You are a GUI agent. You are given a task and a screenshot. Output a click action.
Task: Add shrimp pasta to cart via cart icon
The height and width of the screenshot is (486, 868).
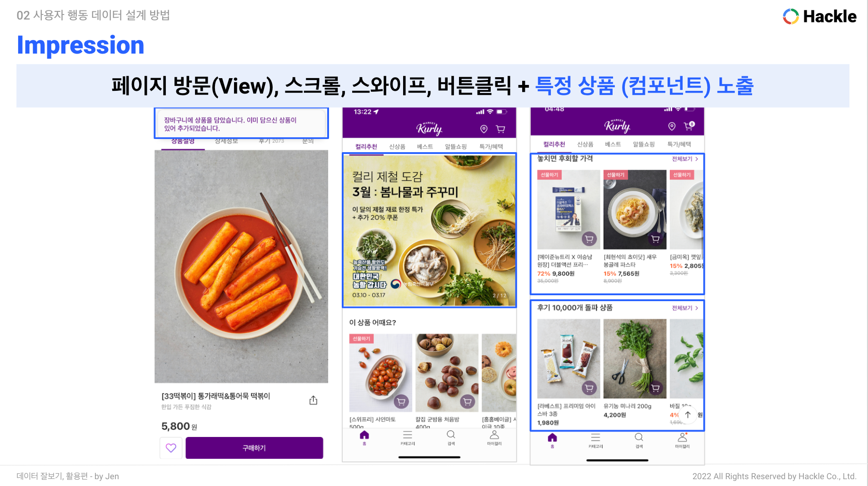pos(655,239)
